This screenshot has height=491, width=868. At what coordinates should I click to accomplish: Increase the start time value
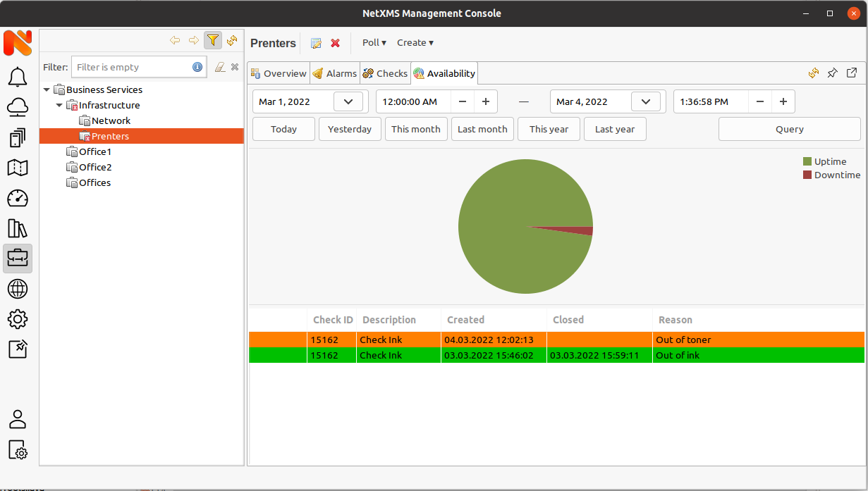click(x=485, y=101)
